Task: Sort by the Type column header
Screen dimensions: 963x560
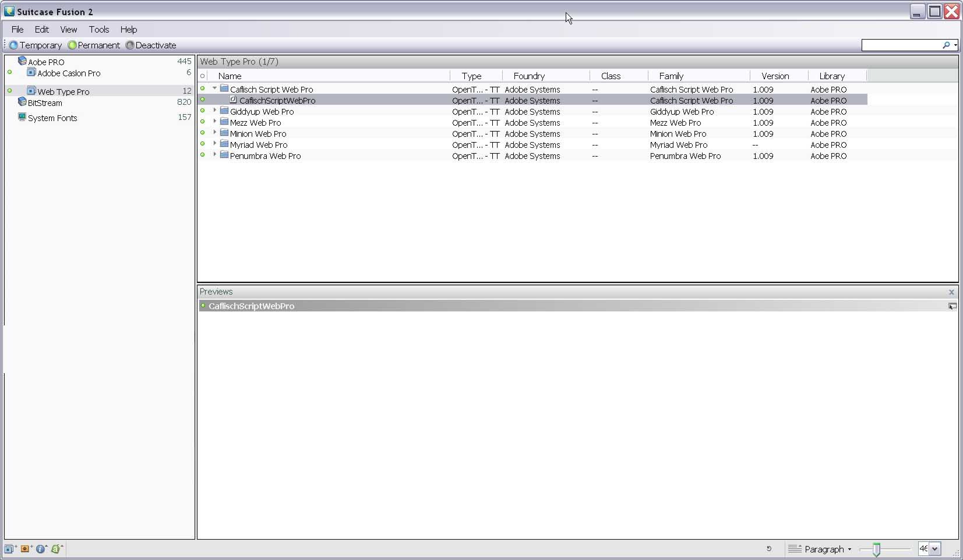Action: coord(476,76)
